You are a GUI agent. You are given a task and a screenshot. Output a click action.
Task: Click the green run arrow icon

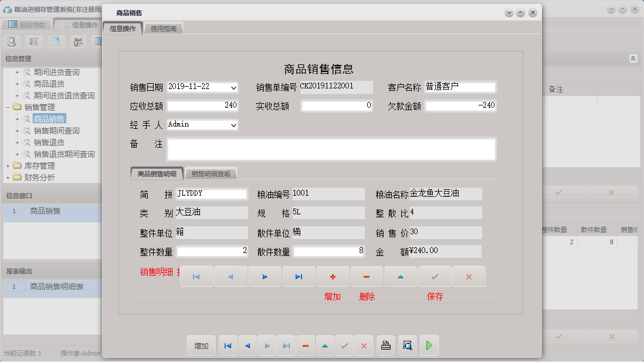tap(429, 346)
